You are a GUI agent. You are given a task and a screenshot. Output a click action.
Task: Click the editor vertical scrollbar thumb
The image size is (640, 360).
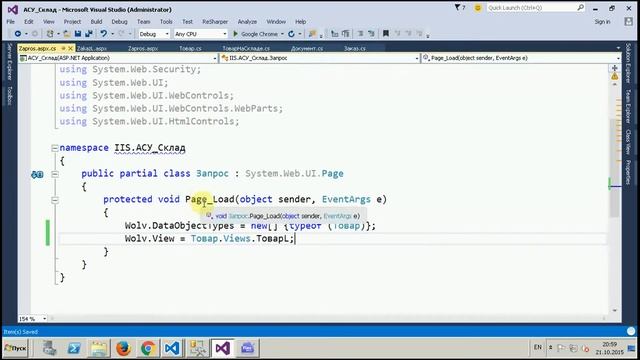(615, 167)
